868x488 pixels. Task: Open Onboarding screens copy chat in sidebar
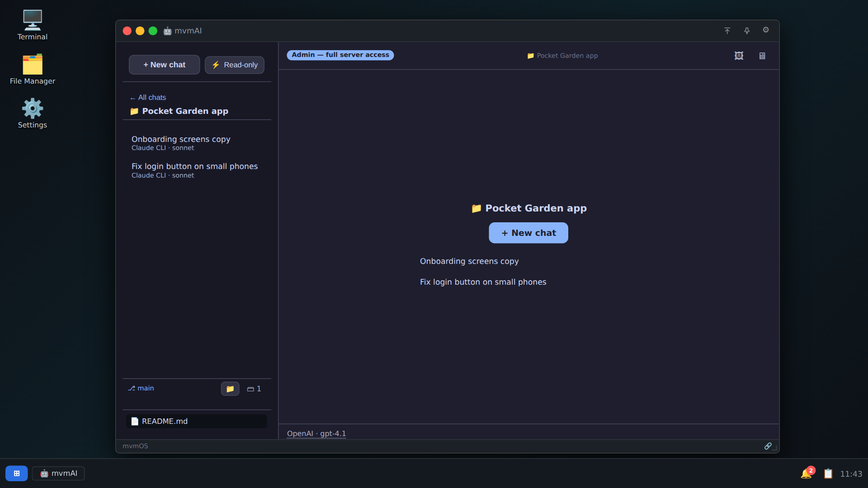(x=197, y=143)
